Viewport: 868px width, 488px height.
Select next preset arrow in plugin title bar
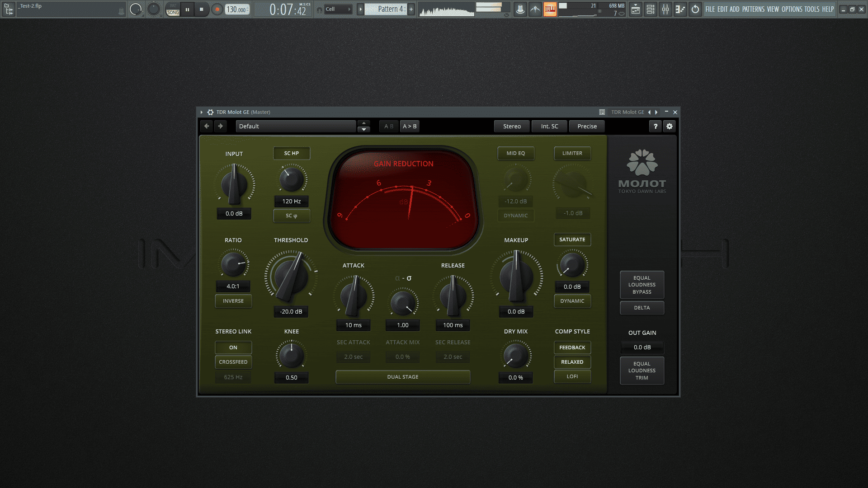[x=656, y=112]
